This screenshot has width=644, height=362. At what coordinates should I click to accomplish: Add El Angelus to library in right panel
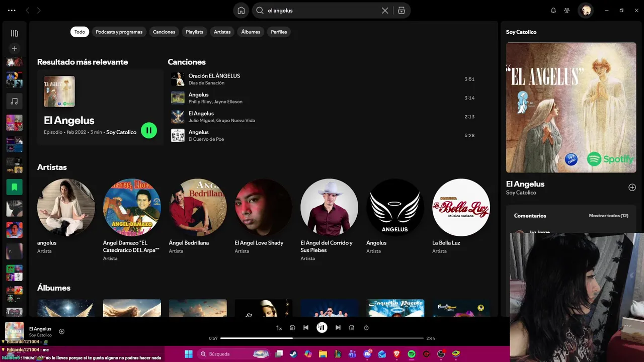pyautogui.click(x=632, y=187)
